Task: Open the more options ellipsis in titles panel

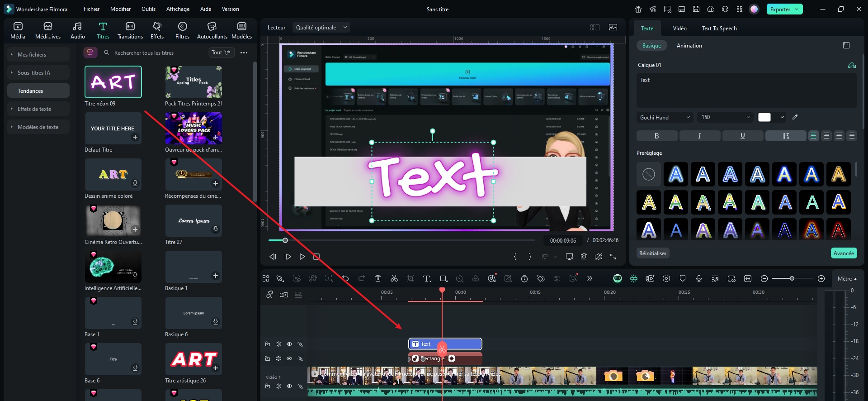Action: pos(244,53)
